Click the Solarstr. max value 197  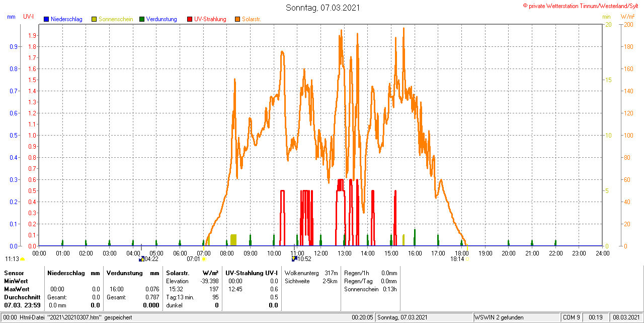[214, 290]
